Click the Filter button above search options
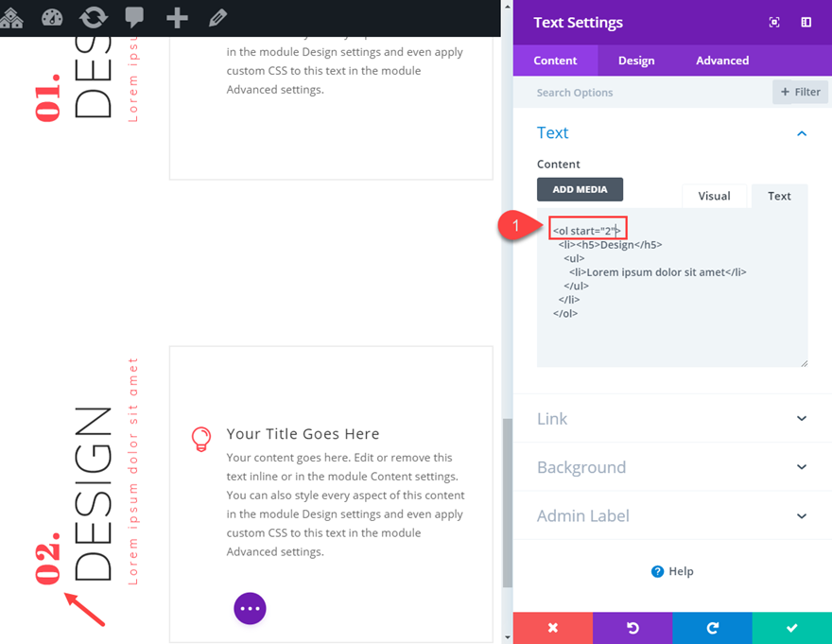The image size is (832, 644). 799,92
